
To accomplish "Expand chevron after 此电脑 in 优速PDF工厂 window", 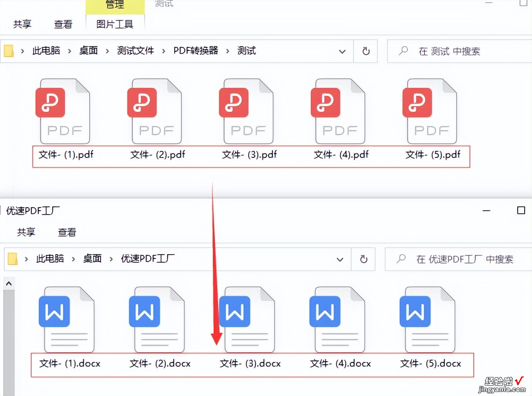I will [x=73, y=259].
